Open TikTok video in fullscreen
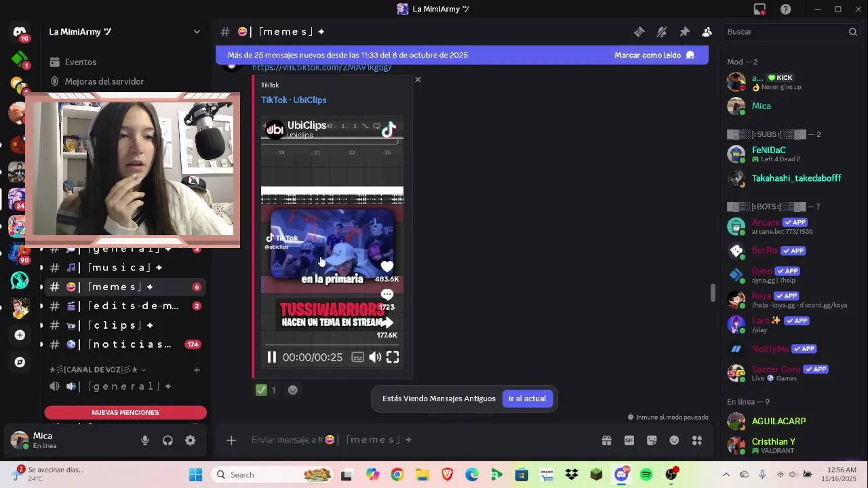This screenshot has width=868, height=488. 393,357
